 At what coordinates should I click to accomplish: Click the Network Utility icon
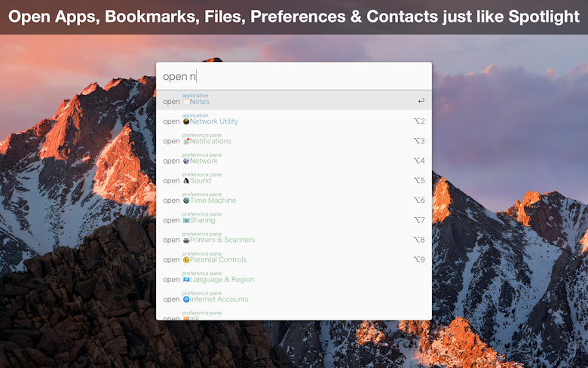tap(186, 121)
